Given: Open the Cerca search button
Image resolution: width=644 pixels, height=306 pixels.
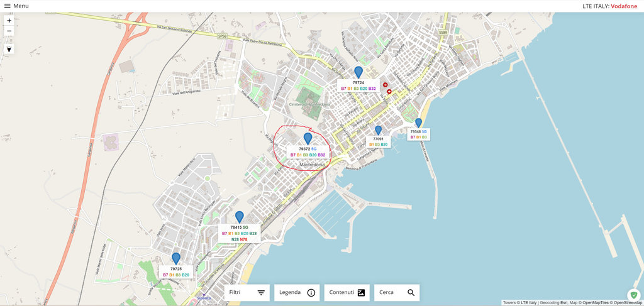Looking at the screenshot, I should tap(397, 292).
